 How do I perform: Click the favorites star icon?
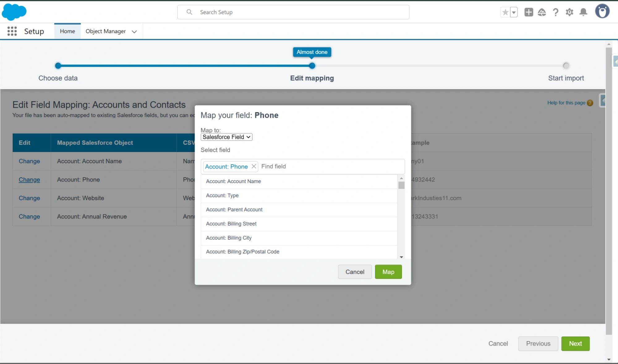point(505,12)
